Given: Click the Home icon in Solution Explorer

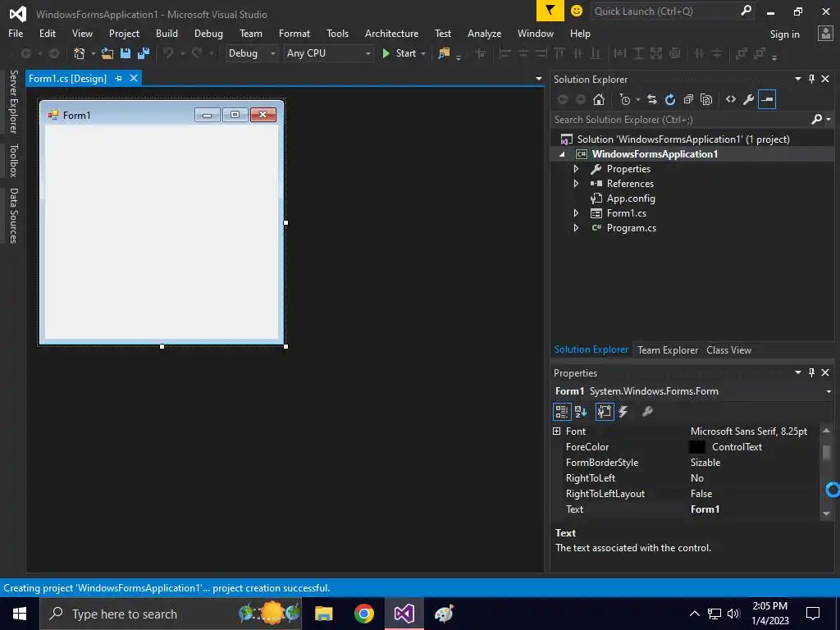Looking at the screenshot, I should coord(598,99).
